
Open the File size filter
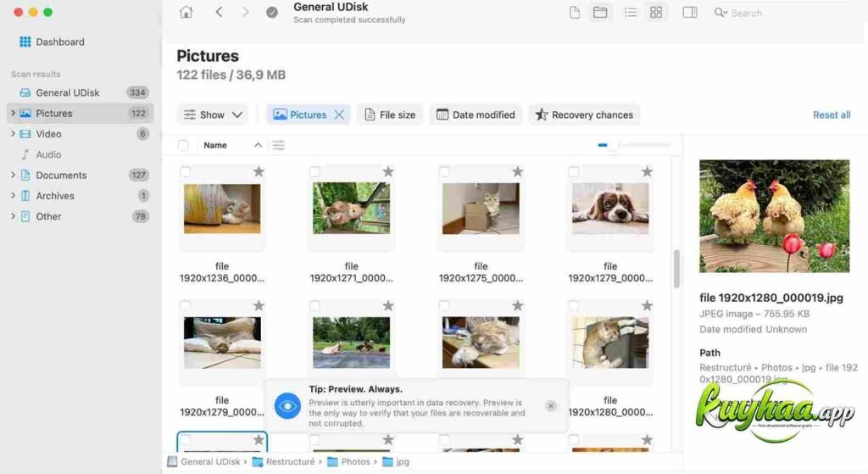pos(390,114)
